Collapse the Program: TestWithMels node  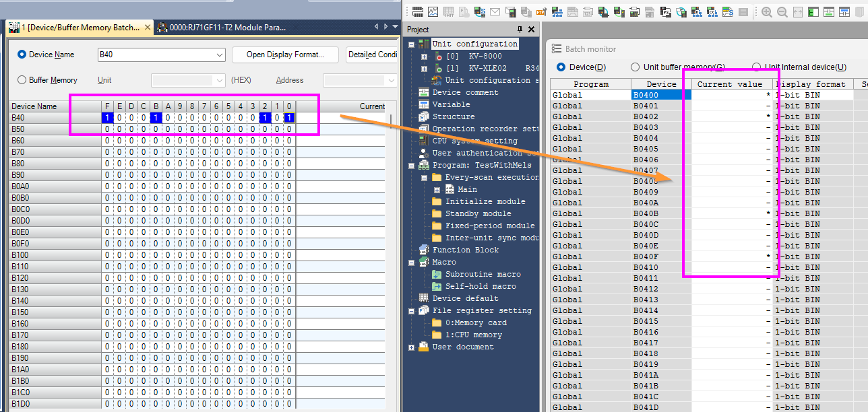coord(411,165)
